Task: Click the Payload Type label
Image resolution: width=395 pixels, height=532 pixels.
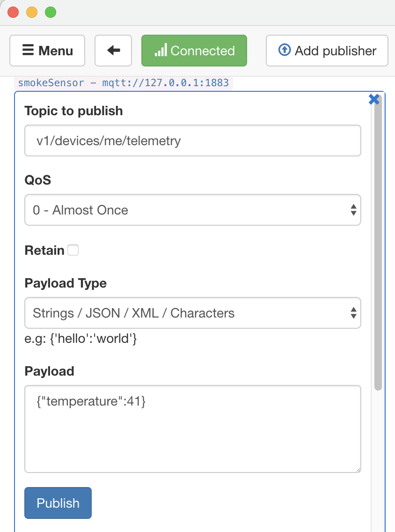Action: click(66, 283)
